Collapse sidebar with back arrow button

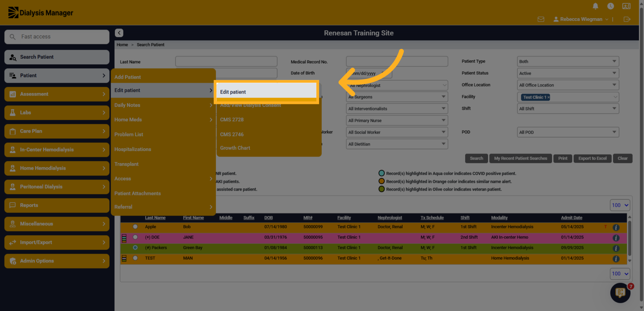point(119,33)
